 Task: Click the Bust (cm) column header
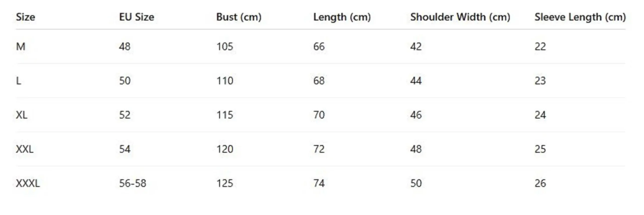coord(239,17)
